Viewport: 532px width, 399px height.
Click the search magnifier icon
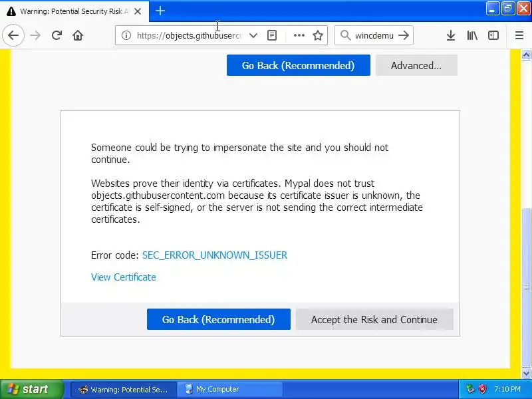pos(345,35)
